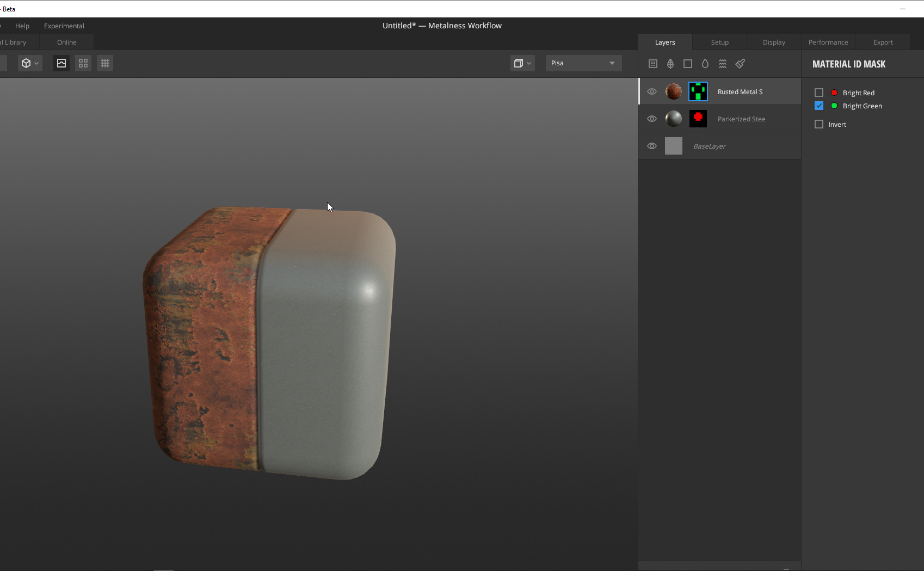Viewport: 924px width, 571px height.
Task: Open the Pisa environment dropdown
Action: (x=583, y=63)
